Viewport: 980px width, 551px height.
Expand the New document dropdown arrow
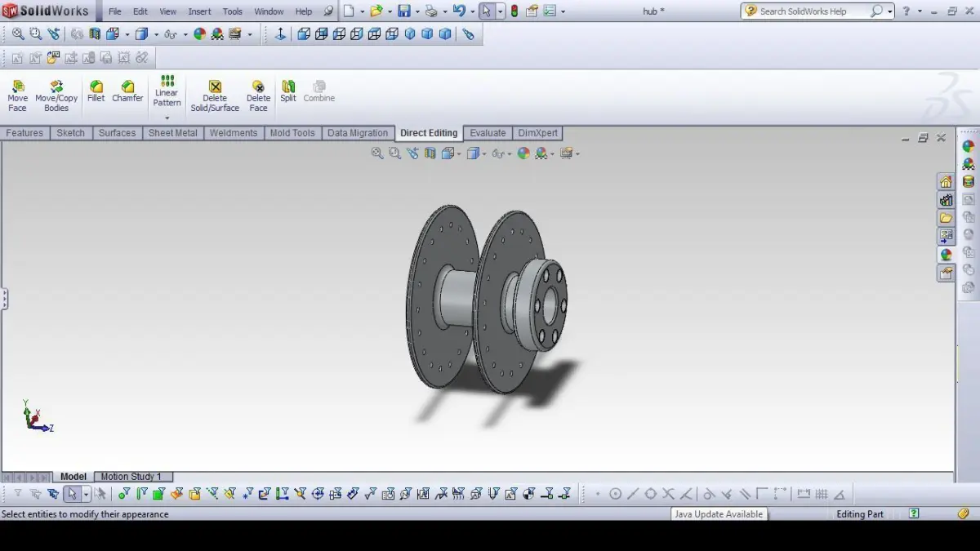362,11
